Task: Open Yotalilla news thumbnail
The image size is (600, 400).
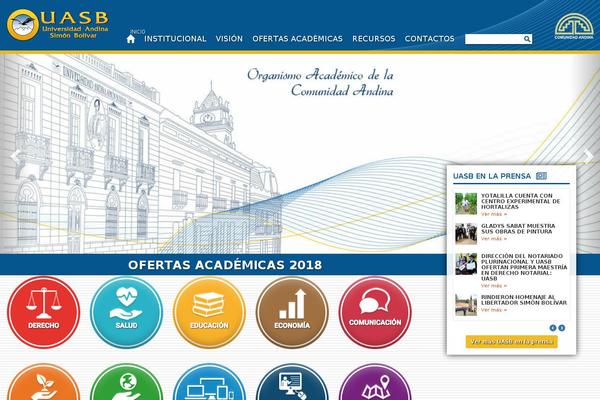Action: pyautogui.click(x=466, y=204)
